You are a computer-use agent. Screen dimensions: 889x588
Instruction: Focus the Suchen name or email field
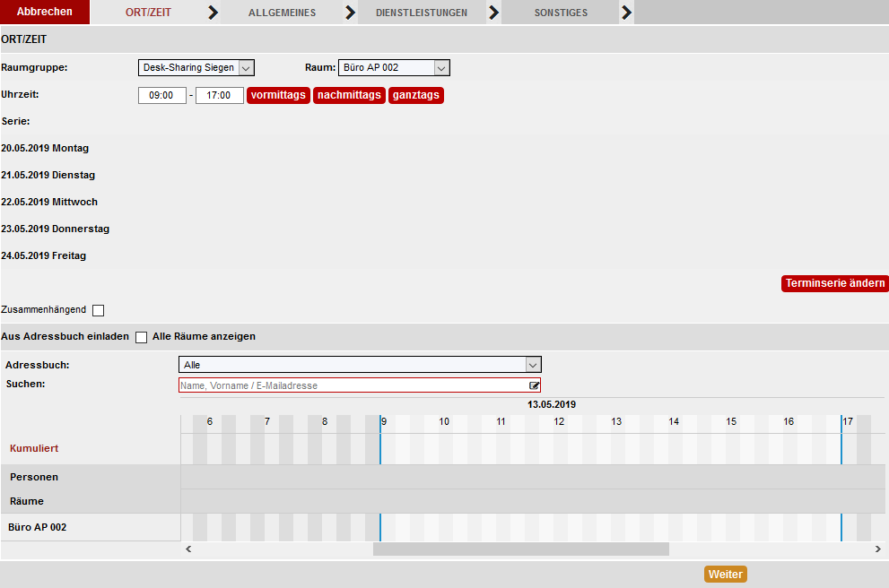(x=360, y=385)
